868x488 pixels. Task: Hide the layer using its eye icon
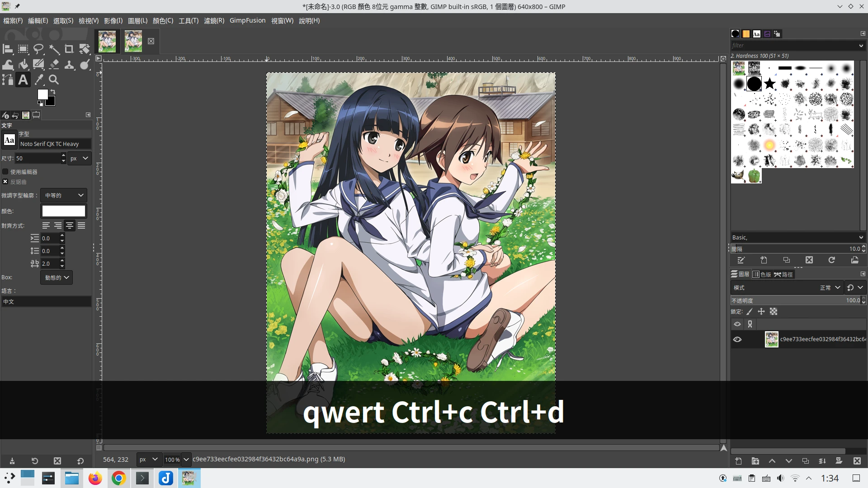point(737,339)
